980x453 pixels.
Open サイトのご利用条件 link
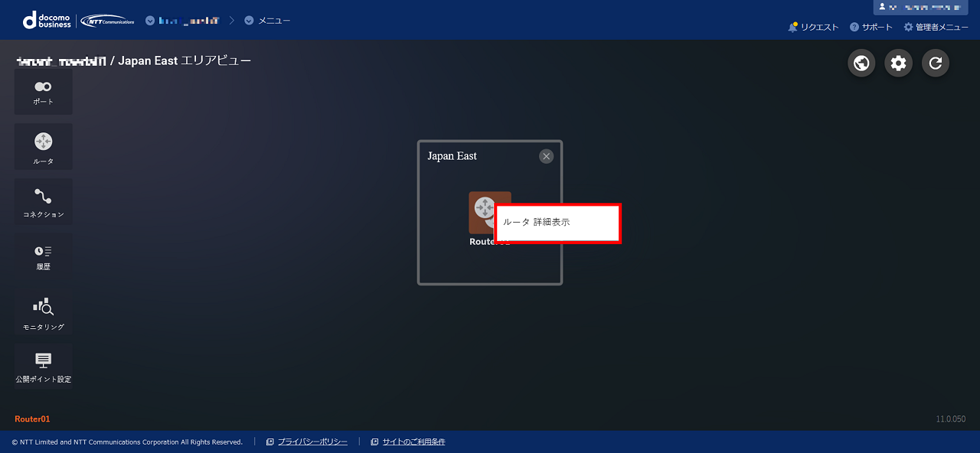(x=408, y=442)
